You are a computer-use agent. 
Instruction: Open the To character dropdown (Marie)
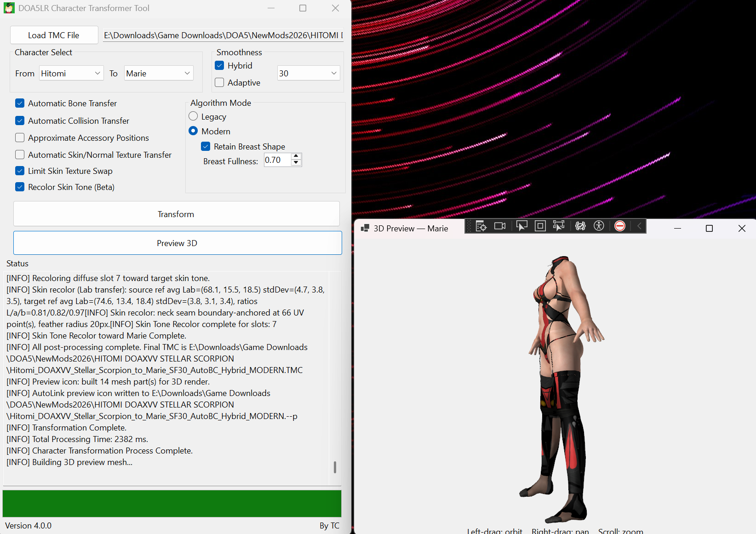tap(159, 73)
